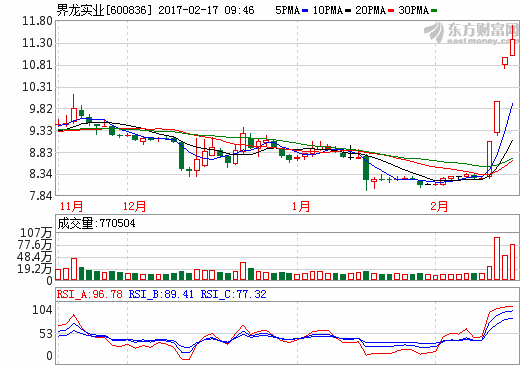Viewport: 520px width, 365px height.
Task: Click the 1月 month label
Action: pyautogui.click(x=301, y=206)
